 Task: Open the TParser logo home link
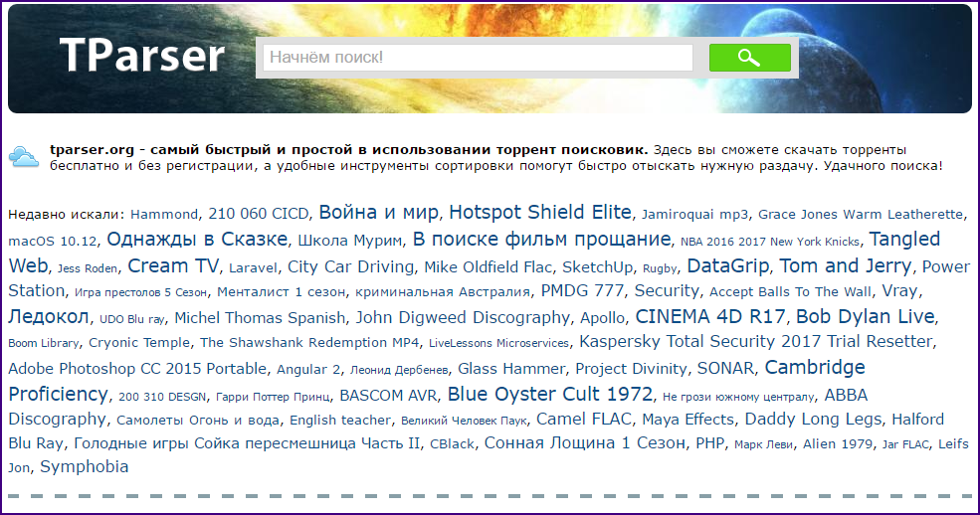(x=142, y=55)
